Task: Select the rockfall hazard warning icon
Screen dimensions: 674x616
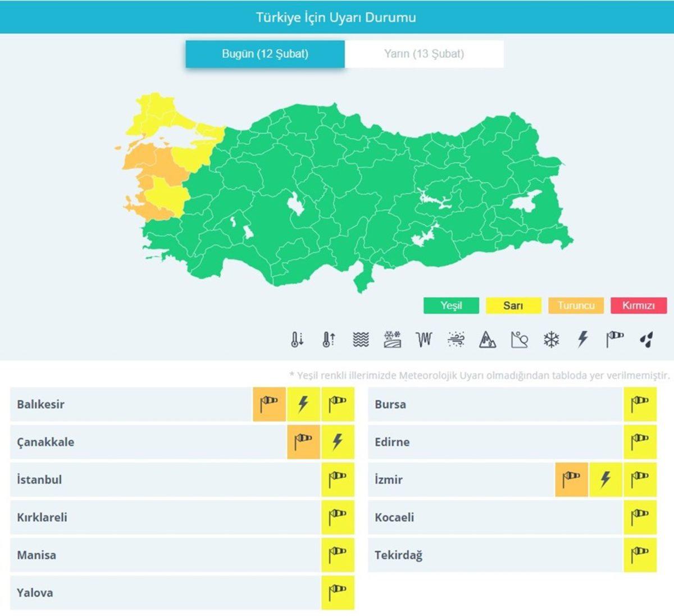Action: point(520,339)
